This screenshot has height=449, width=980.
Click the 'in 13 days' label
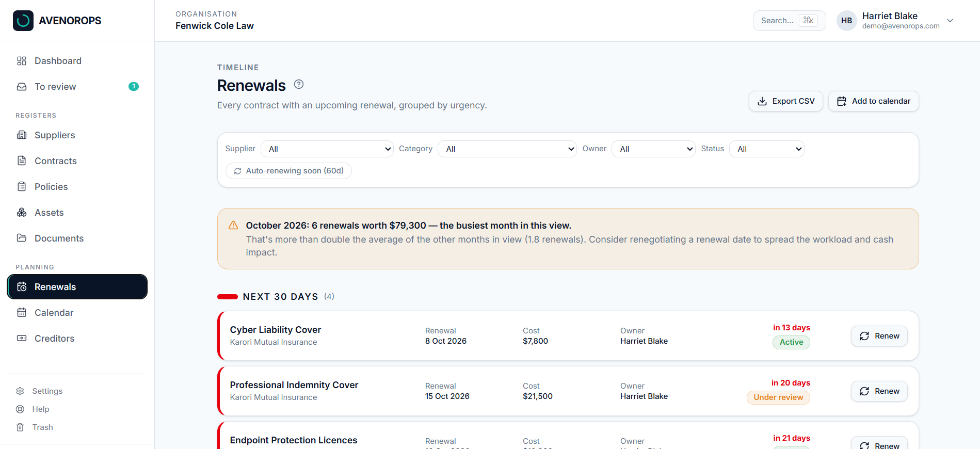tap(792, 328)
